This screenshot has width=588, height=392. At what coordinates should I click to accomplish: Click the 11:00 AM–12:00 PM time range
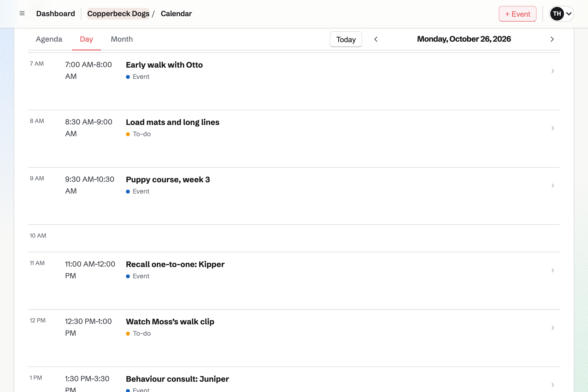pos(90,270)
